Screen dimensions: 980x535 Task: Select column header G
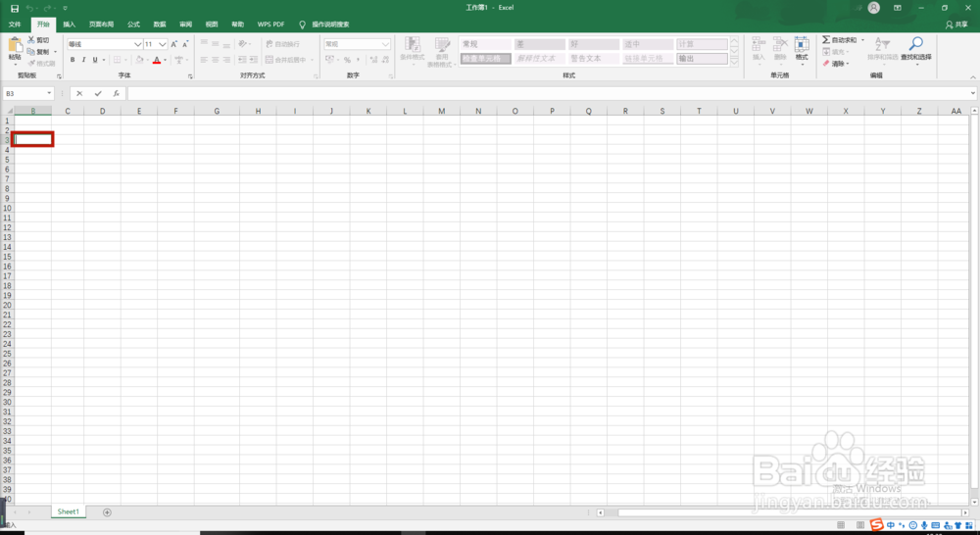(x=217, y=112)
